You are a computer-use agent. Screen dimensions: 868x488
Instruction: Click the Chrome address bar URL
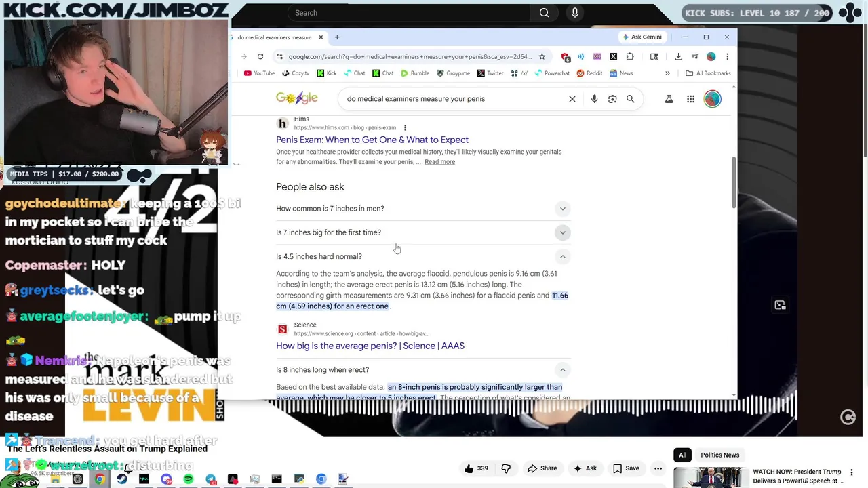410,56
